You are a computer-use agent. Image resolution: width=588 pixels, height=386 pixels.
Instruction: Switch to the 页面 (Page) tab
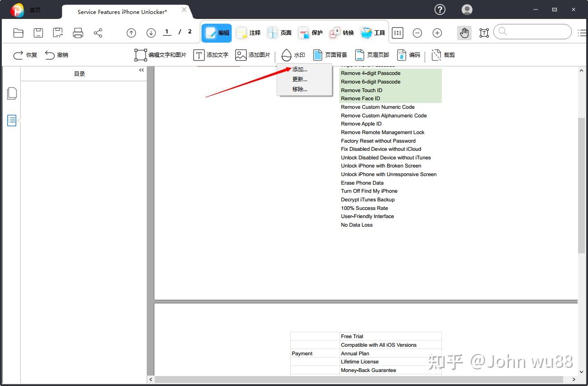coord(279,33)
